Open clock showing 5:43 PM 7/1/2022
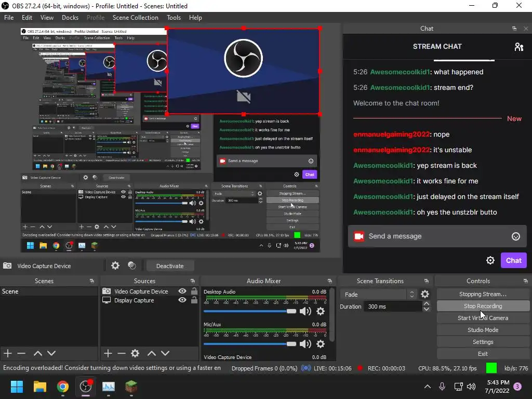 497,387
